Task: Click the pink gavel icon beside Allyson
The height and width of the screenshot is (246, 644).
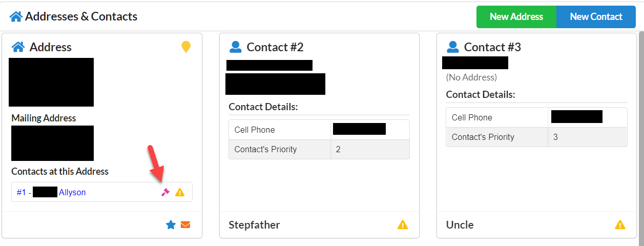Action: pos(165,192)
